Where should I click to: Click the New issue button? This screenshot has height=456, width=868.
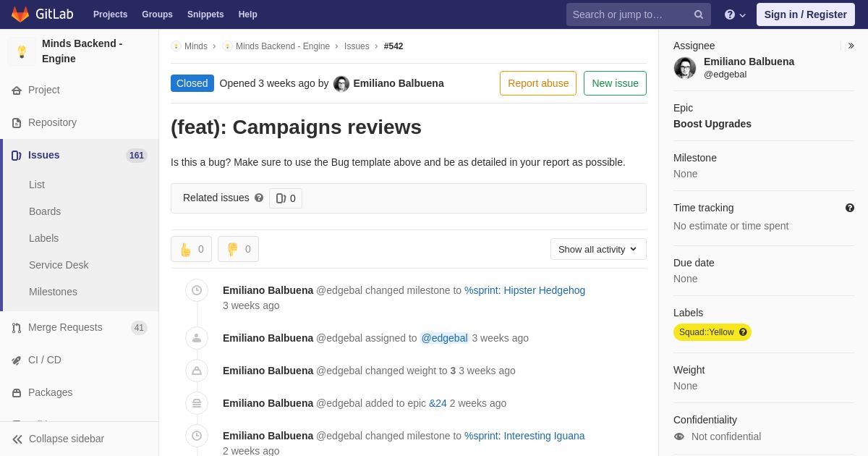coord(615,83)
